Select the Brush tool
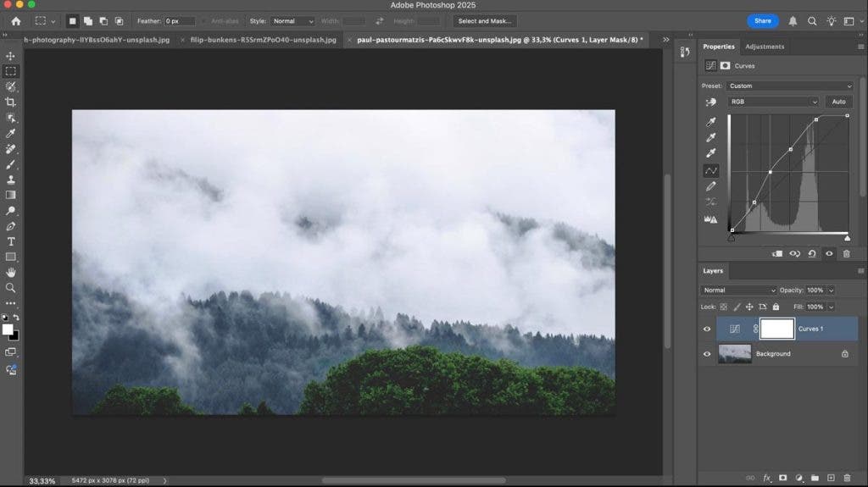This screenshot has width=868, height=487. [x=10, y=164]
